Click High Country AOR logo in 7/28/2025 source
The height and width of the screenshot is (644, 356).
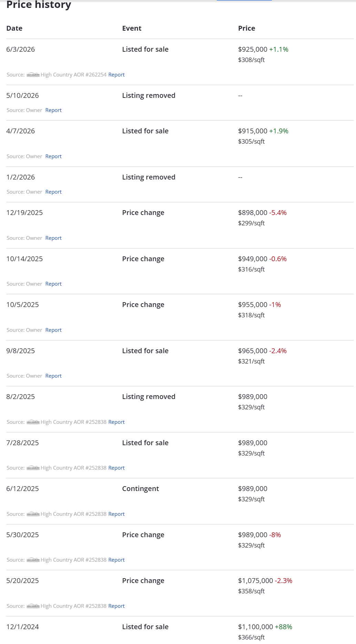(33, 468)
